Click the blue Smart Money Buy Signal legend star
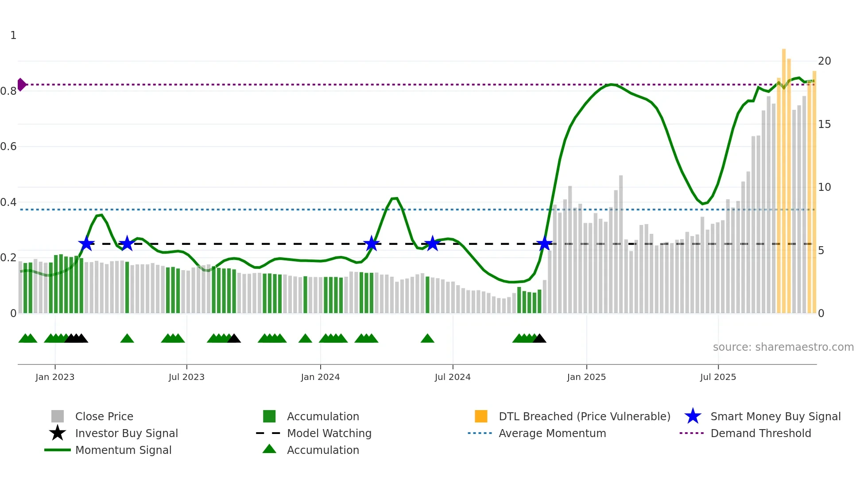Screen dimensions: 868x488 pyautogui.click(x=693, y=416)
